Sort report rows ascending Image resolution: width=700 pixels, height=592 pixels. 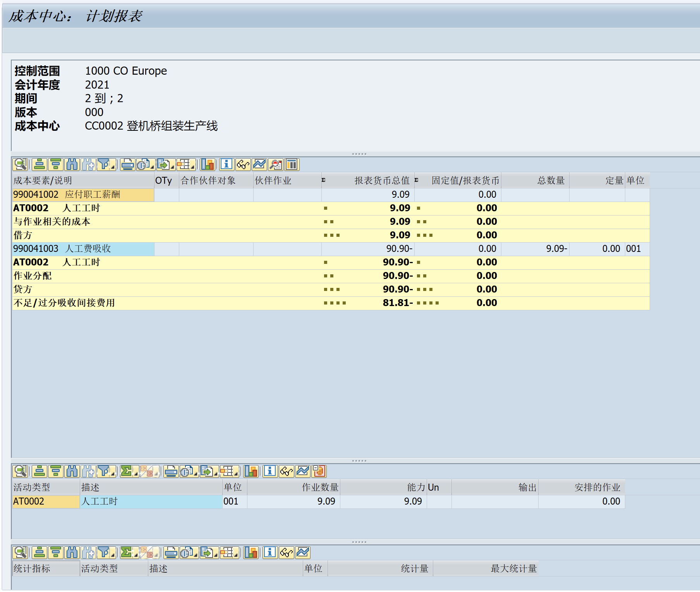(40, 164)
